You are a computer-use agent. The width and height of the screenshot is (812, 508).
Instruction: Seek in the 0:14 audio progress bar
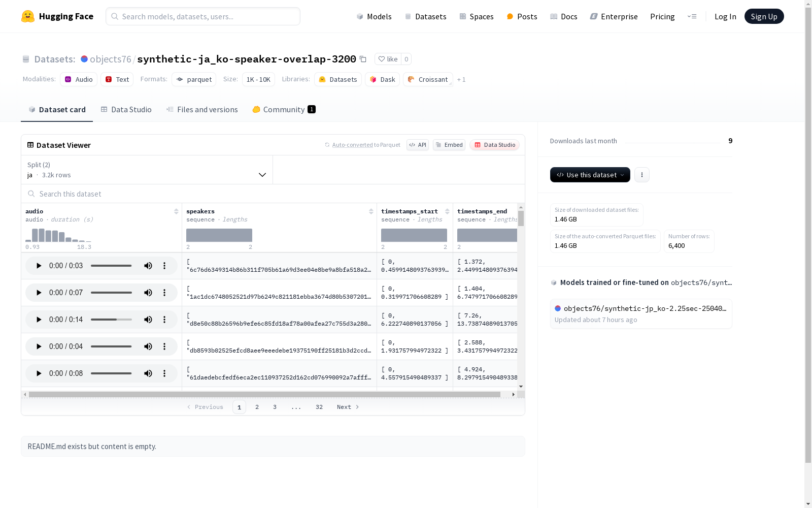pos(111,320)
